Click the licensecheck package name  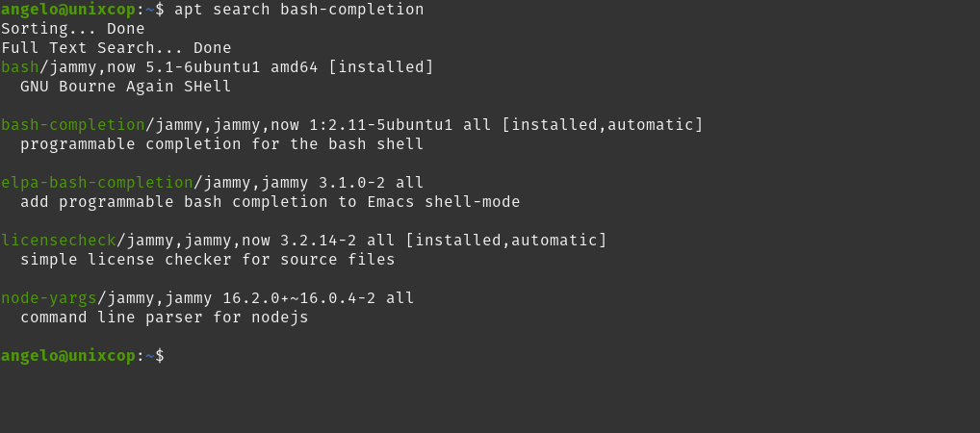pyautogui.click(x=59, y=240)
